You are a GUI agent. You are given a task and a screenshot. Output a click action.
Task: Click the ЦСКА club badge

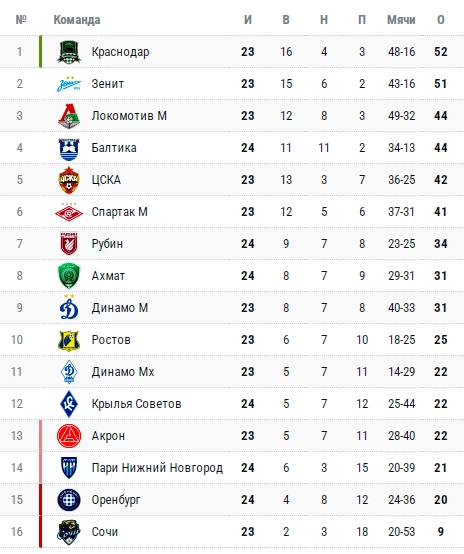[69, 180]
